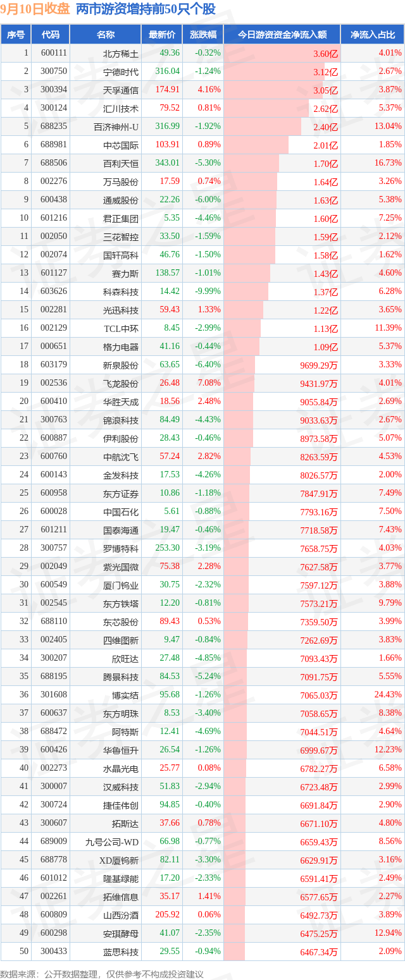Click the -9.99% change for 科森科技
The width and height of the screenshot is (405, 980).
tap(208, 291)
